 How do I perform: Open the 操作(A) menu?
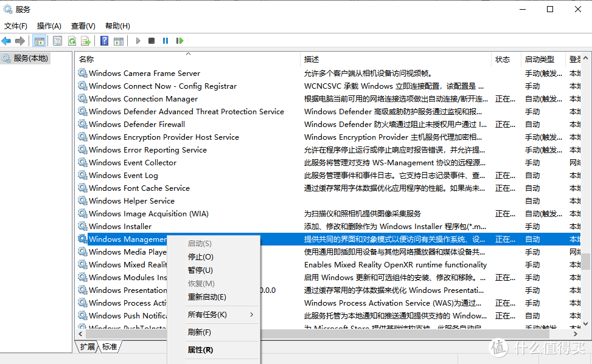click(49, 26)
